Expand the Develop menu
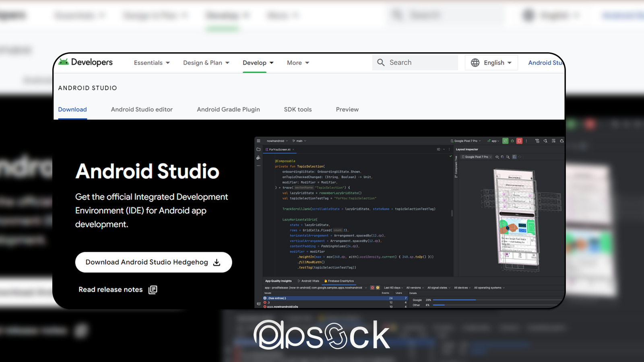The width and height of the screenshot is (644, 362). (258, 63)
